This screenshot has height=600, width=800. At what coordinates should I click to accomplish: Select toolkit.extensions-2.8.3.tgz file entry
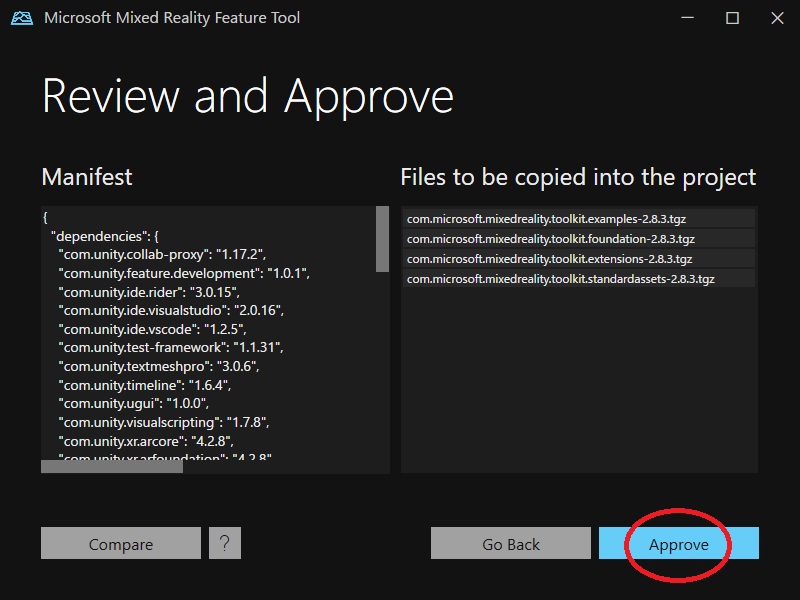[x=579, y=259]
